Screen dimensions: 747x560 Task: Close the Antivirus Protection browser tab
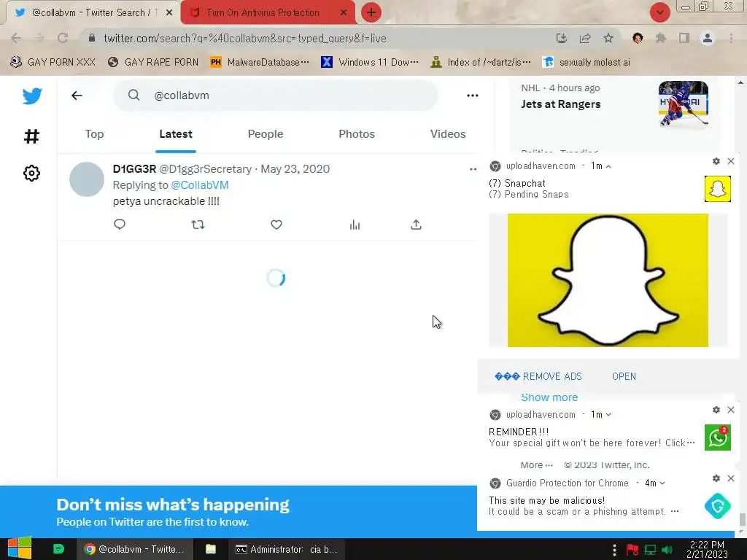344,13
